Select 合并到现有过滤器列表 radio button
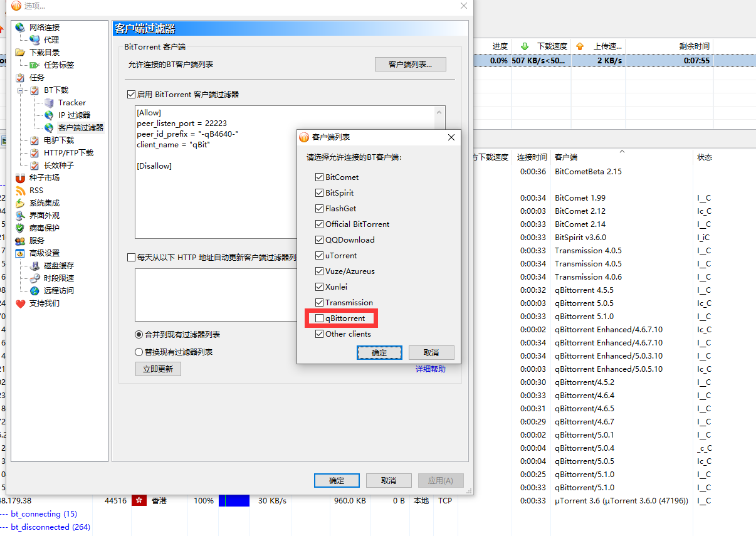 [139, 335]
